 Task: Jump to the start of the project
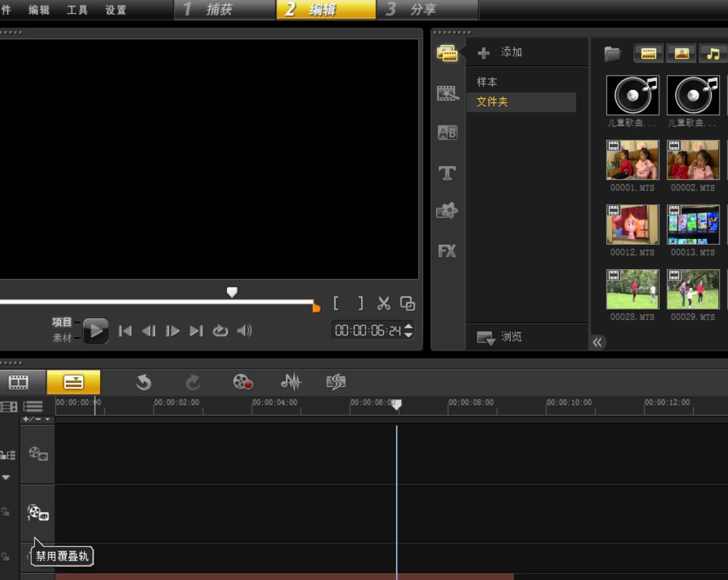click(x=125, y=331)
